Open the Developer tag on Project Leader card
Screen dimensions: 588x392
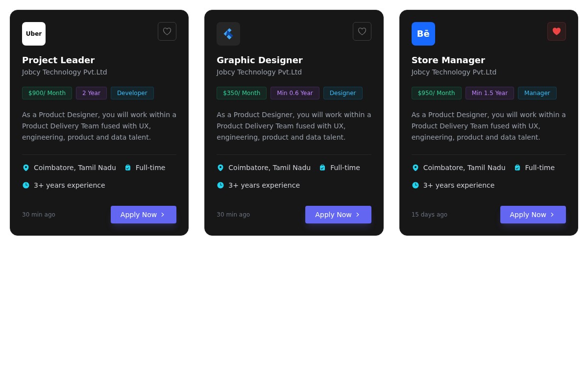click(132, 93)
